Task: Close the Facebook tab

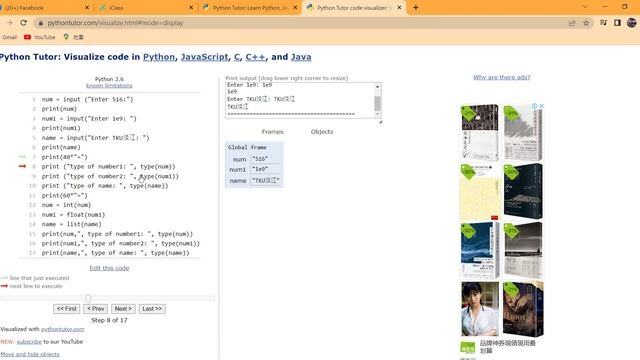Action: coord(87,8)
